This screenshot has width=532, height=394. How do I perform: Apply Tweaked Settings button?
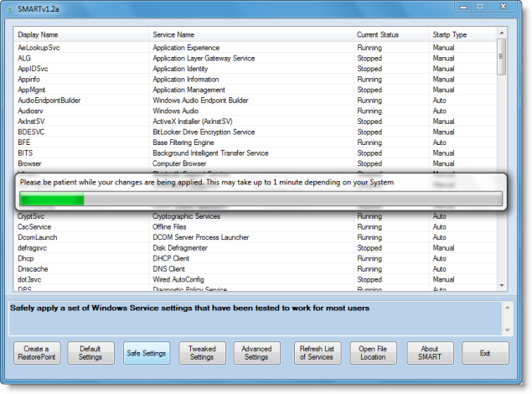[202, 353]
